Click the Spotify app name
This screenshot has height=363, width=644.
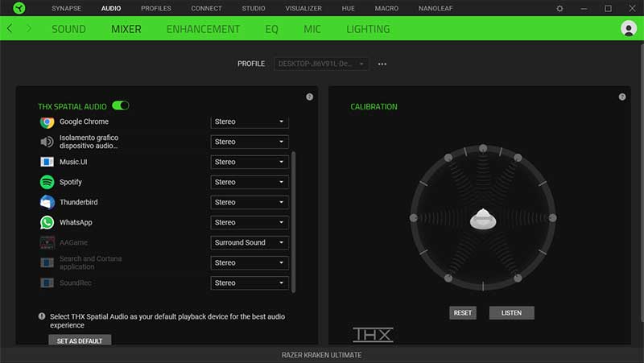(70, 182)
